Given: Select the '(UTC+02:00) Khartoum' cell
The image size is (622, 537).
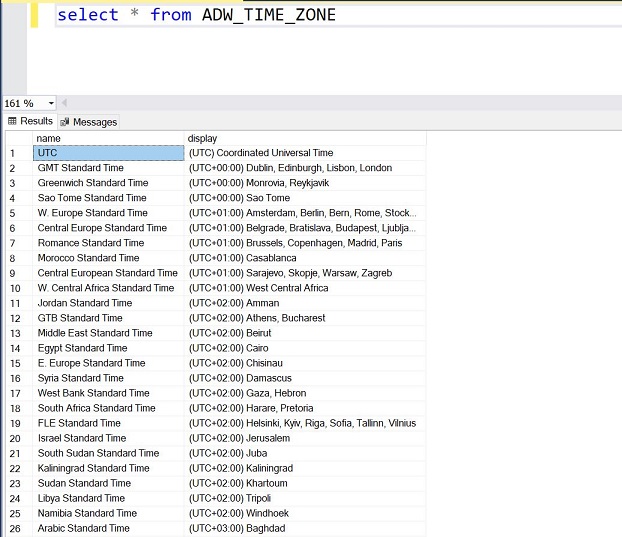Looking at the screenshot, I should (305, 483).
